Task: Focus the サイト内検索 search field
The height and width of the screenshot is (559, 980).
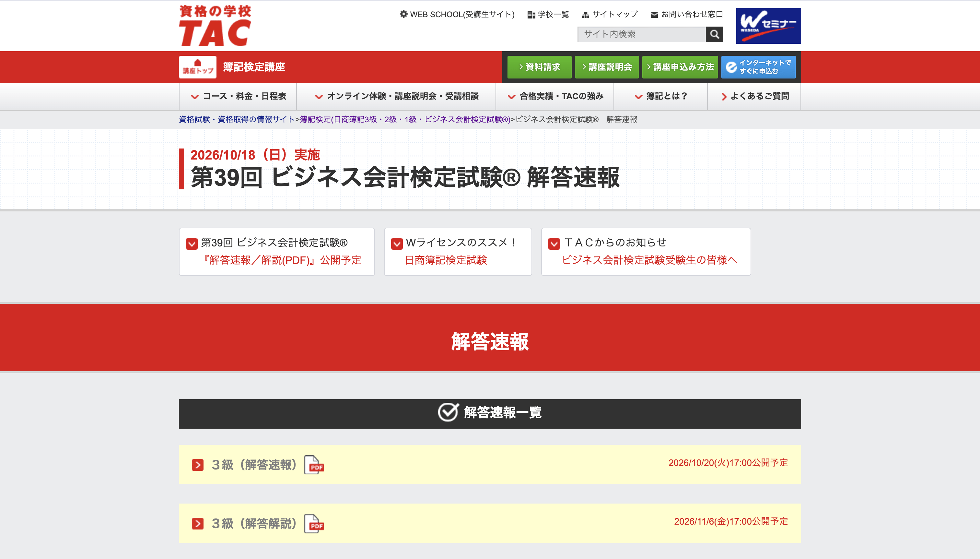Action: pyautogui.click(x=641, y=34)
